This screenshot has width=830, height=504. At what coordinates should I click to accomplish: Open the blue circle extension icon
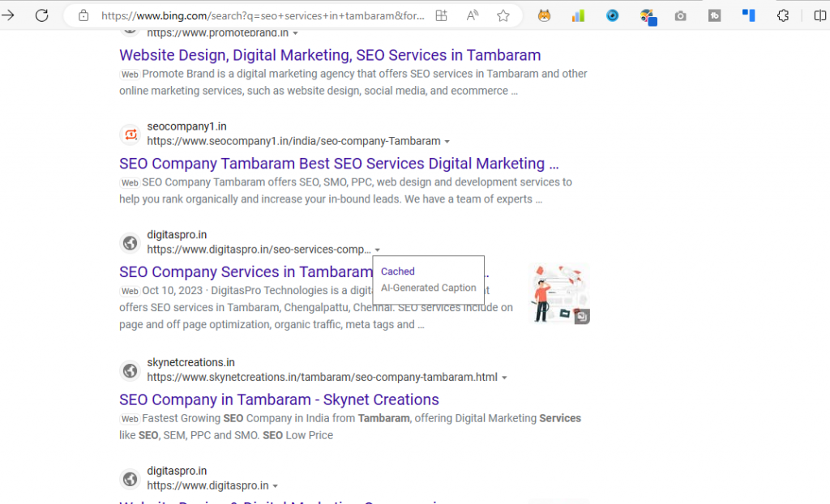point(613,15)
